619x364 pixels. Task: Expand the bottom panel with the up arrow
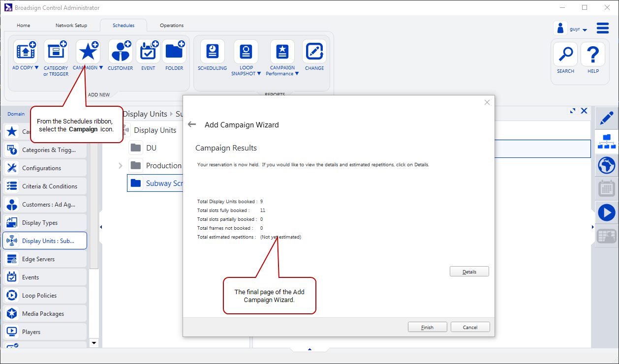click(309, 349)
